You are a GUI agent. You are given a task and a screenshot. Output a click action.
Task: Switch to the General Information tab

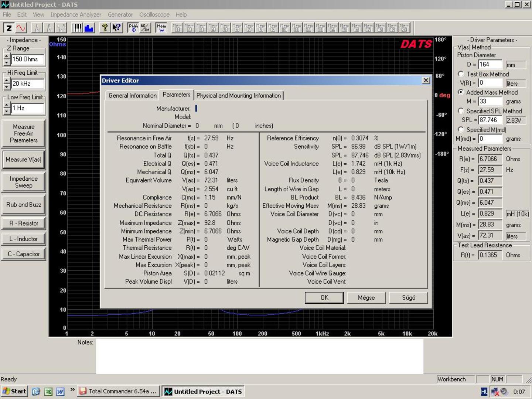pyautogui.click(x=132, y=95)
